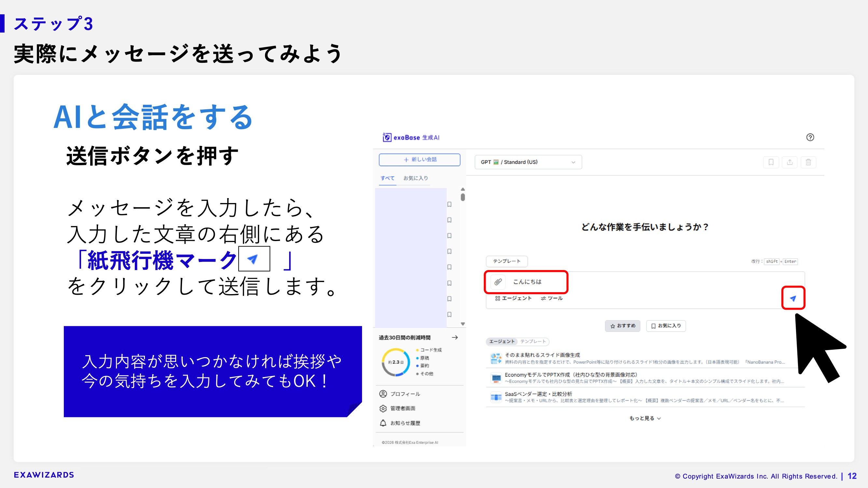This screenshot has width=868, height=488.
Task: Click the 要約 legend label
Action: tap(425, 366)
